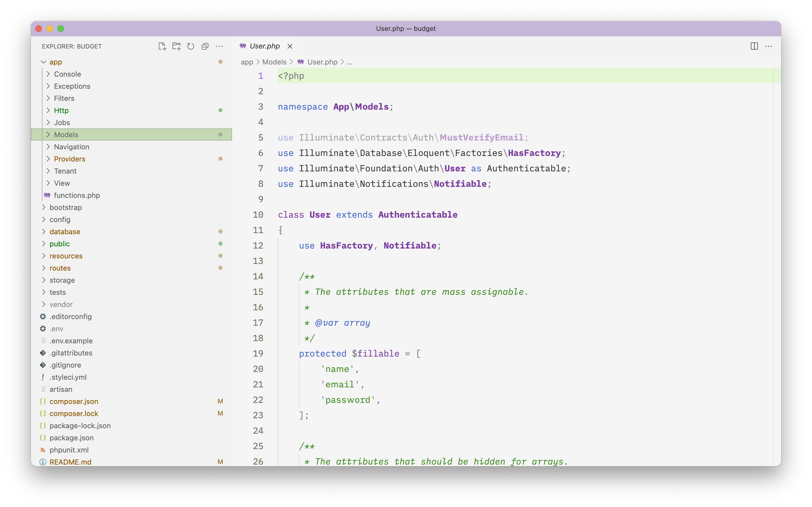The height and width of the screenshot is (507, 812).
Task: Expand the Models folder
Action: 66,135
